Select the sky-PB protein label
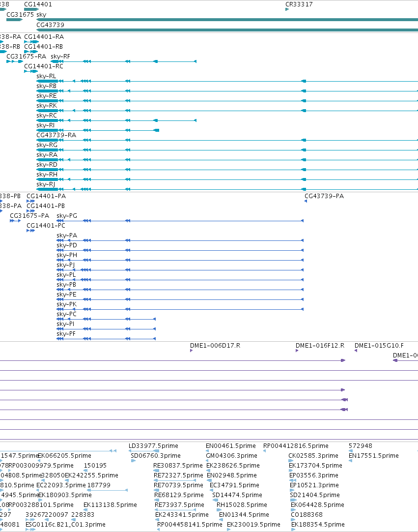 [x=66, y=285]
